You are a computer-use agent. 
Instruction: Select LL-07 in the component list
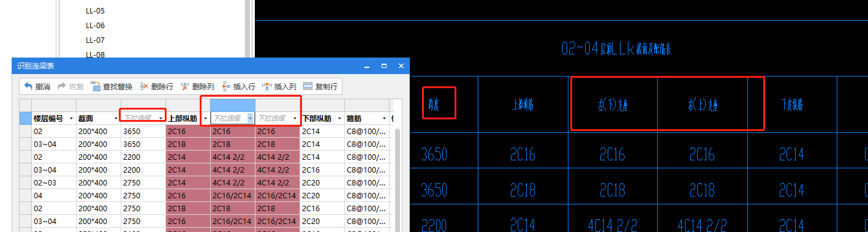[95, 40]
